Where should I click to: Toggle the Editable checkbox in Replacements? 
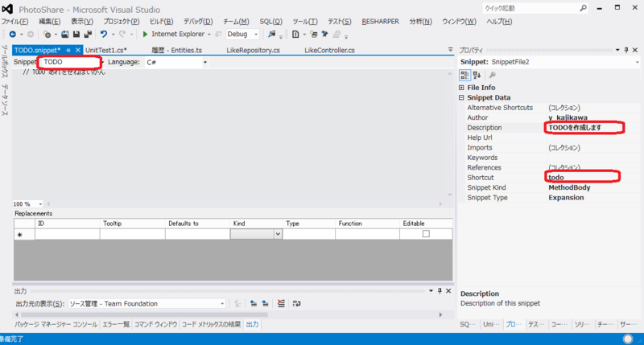(x=426, y=234)
